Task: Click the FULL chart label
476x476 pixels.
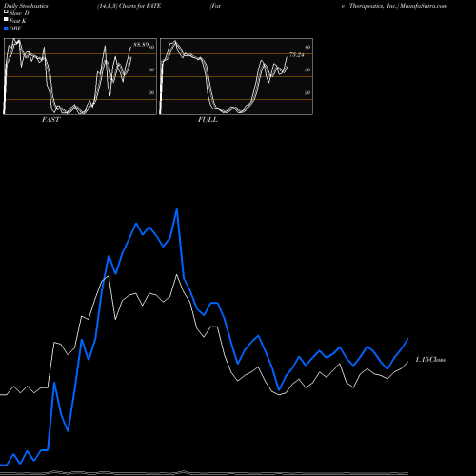Action: point(208,120)
